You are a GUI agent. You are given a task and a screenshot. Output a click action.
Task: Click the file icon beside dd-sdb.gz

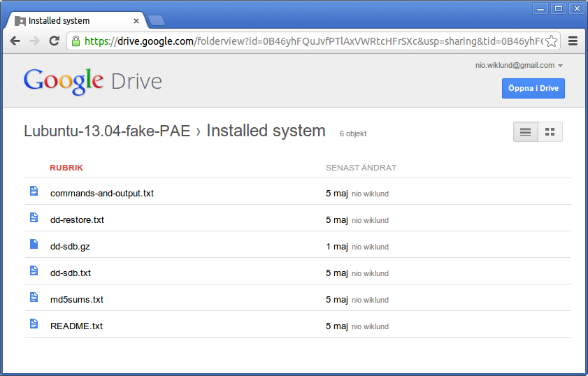34,244
